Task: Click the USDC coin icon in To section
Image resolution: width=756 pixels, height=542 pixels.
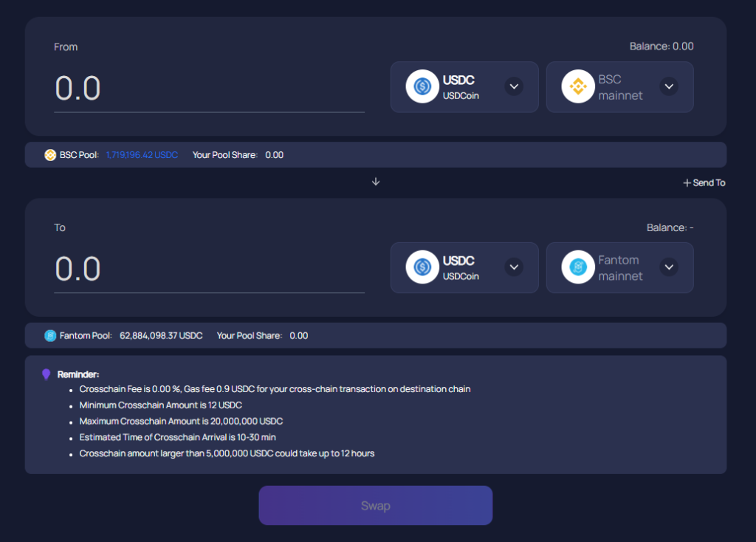Action: 422,267
